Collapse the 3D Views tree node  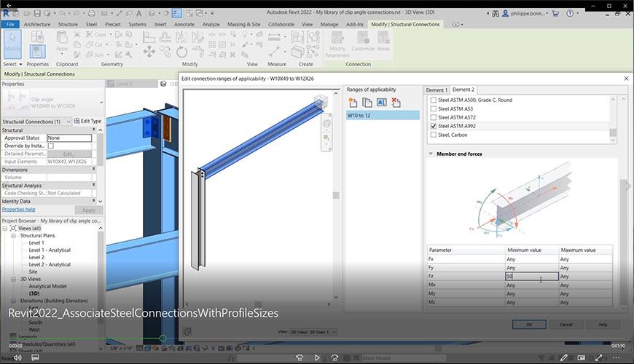(x=13, y=279)
